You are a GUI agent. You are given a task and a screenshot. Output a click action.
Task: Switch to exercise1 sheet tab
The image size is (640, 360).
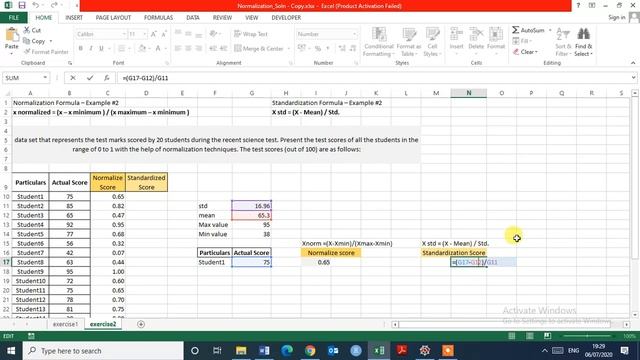[x=65, y=324]
